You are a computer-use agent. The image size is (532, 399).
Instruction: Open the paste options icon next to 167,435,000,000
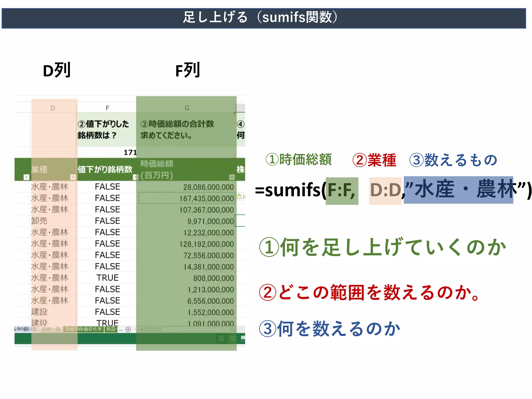(239, 197)
